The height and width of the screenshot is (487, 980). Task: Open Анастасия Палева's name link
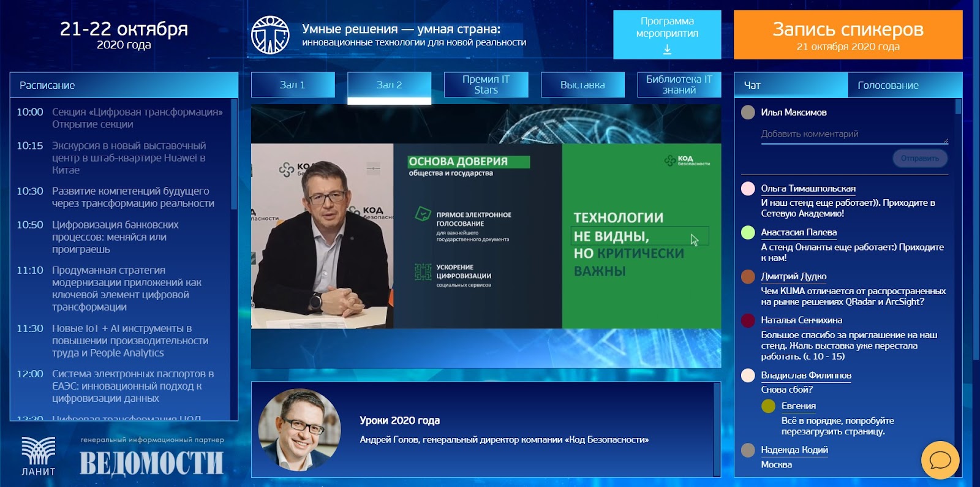(799, 232)
